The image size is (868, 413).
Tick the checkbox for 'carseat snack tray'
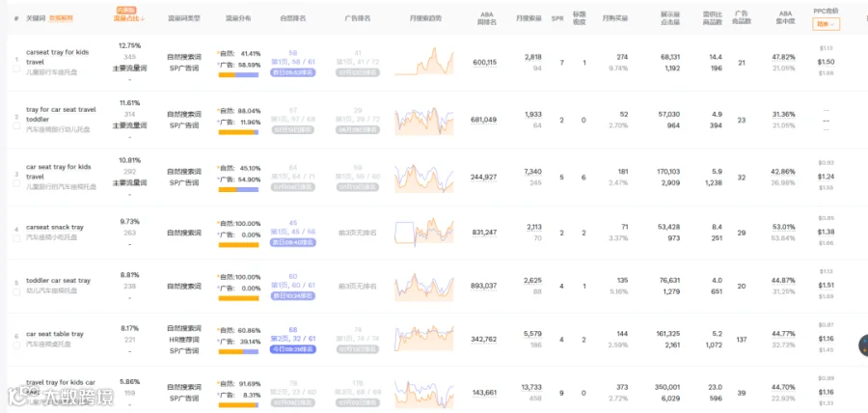16,238
